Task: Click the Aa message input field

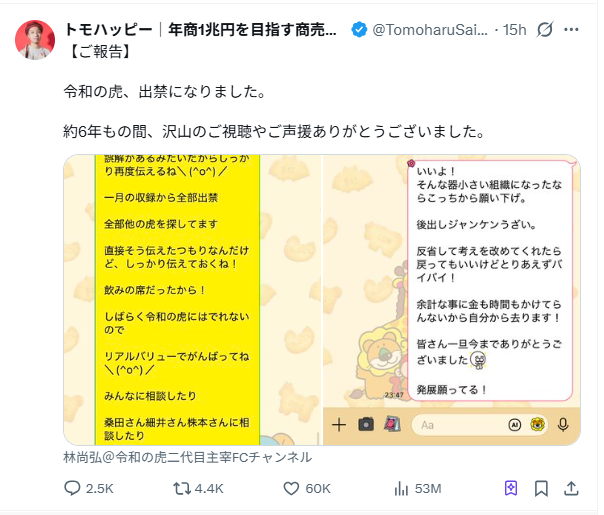Action: pos(458,425)
